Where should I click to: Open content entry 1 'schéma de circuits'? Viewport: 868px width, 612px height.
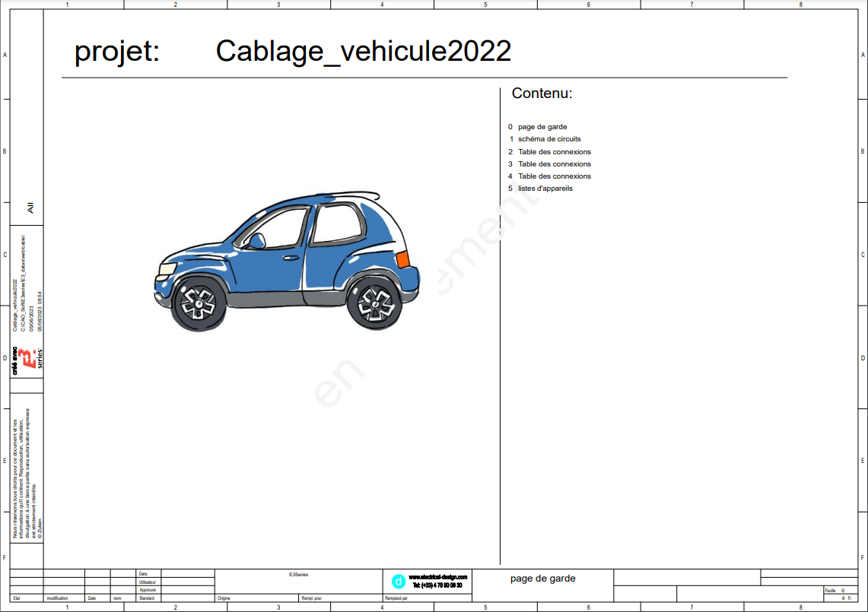(544, 139)
